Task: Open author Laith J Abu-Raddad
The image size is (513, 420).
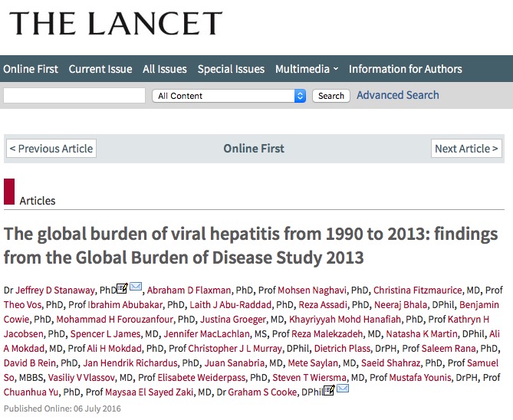Action: pyautogui.click(x=231, y=305)
